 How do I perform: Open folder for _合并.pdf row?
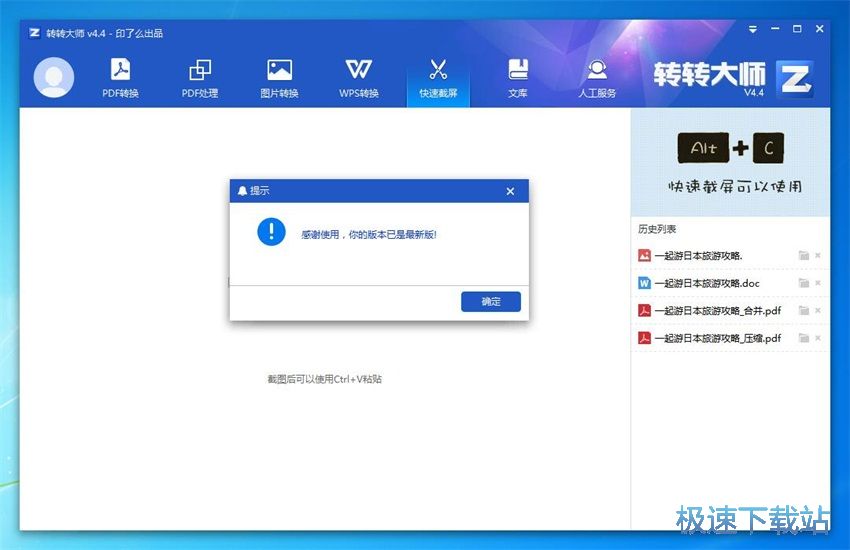(x=803, y=310)
